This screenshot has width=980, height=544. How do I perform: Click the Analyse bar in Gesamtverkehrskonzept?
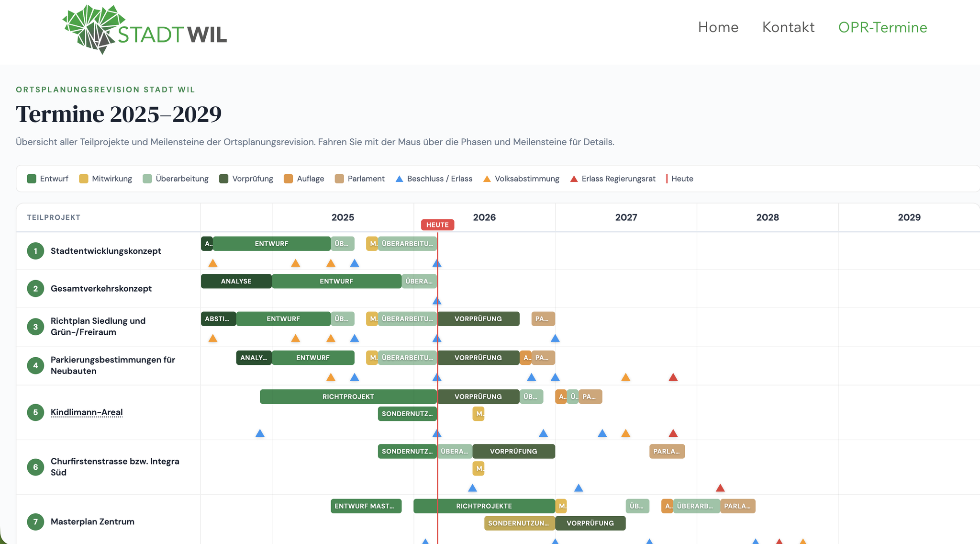click(236, 281)
